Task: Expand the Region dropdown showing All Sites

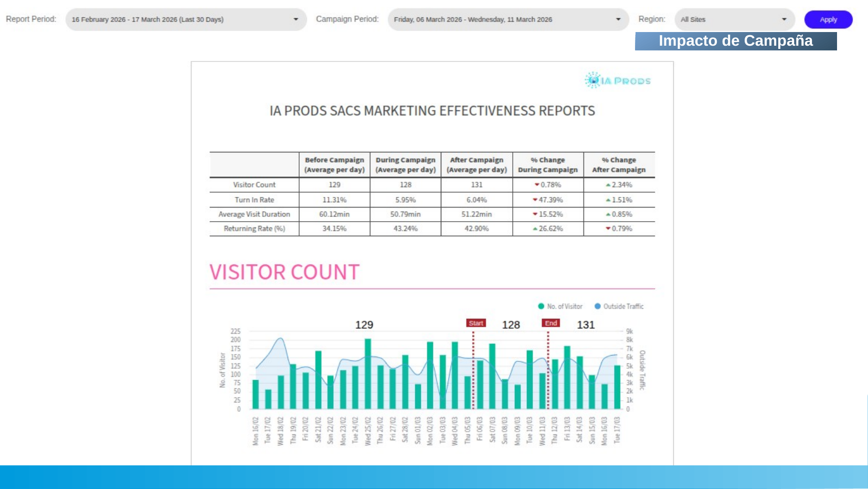Action: pyautogui.click(x=735, y=19)
